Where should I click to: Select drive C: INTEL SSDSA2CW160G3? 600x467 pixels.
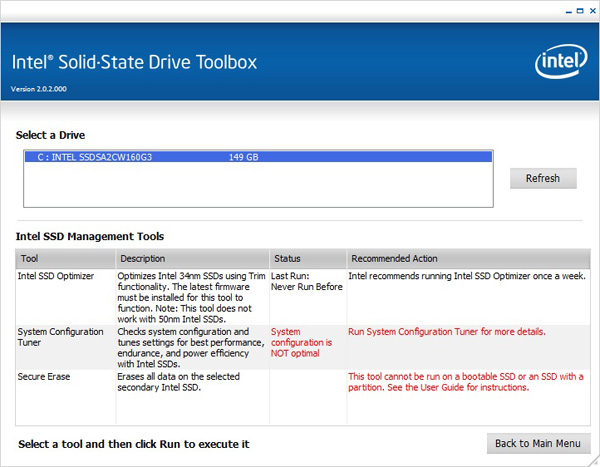click(x=258, y=157)
